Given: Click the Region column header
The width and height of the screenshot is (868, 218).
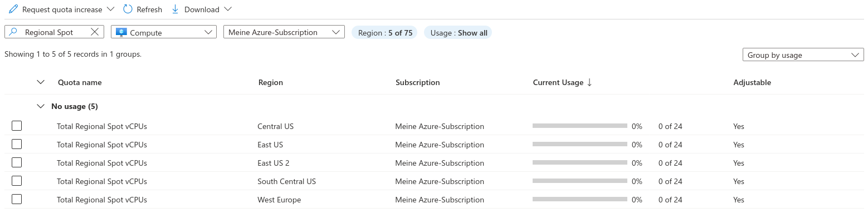Looking at the screenshot, I should coord(271,82).
